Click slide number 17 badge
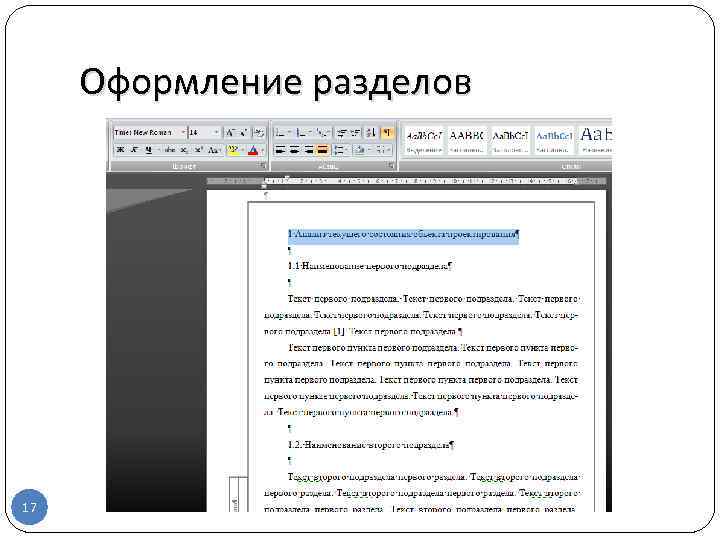720x540 pixels. 29,507
